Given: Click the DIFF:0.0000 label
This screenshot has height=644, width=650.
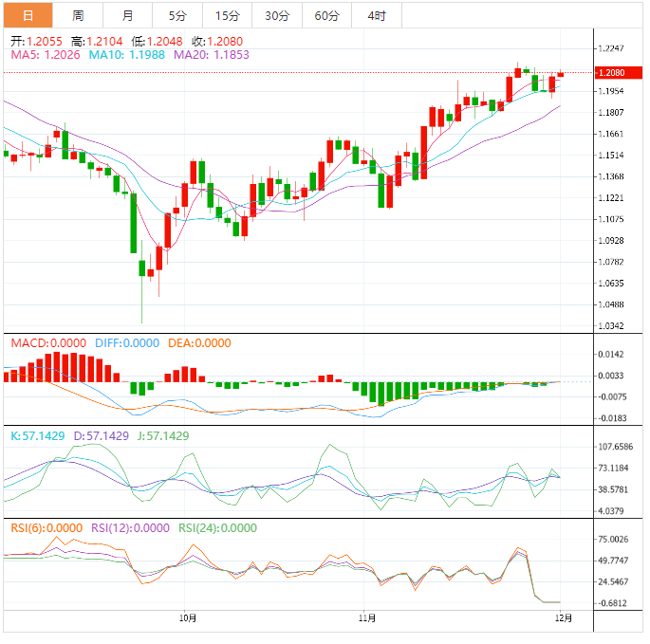Looking at the screenshot, I should click(x=127, y=343).
